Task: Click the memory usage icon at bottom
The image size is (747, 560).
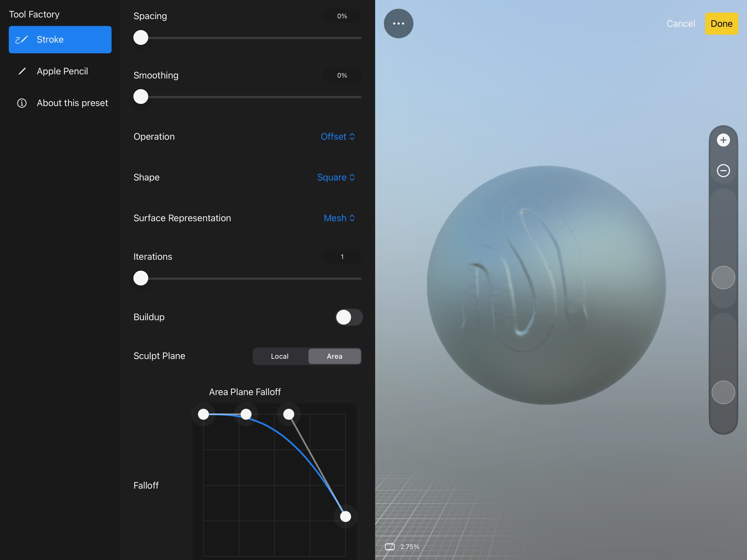Action: pyautogui.click(x=390, y=547)
